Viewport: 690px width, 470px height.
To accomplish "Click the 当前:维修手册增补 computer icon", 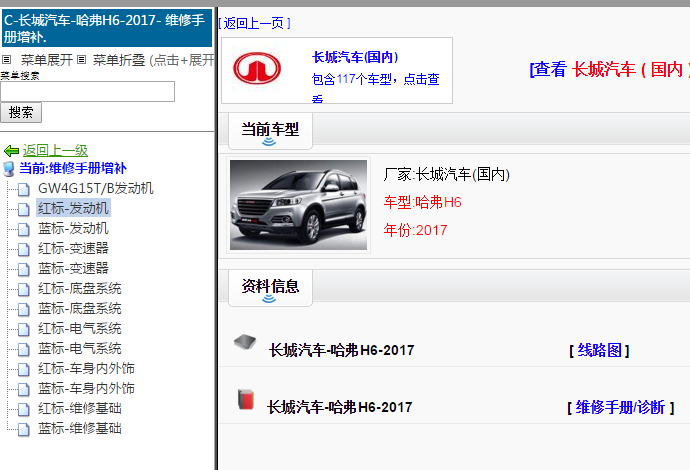I will pyautogui.click(x=8, y=169).
